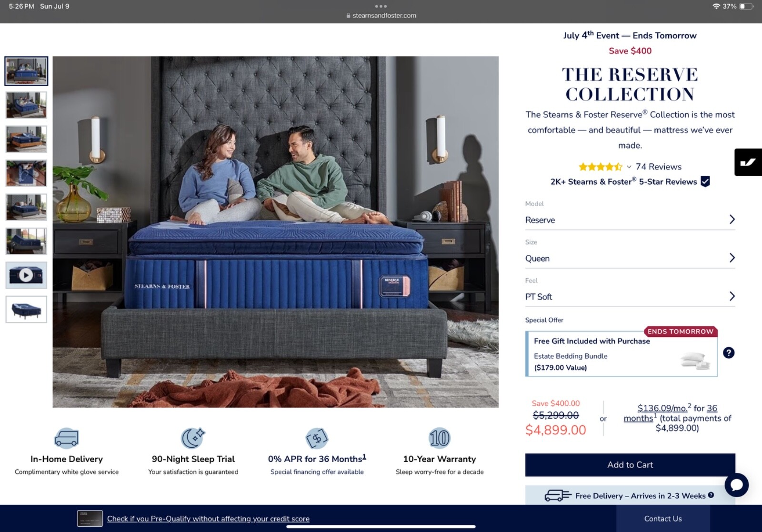Viewport: 762px width, 532px height.
Task: Click the special offer help question mark
Action: [x=729, y=353]
